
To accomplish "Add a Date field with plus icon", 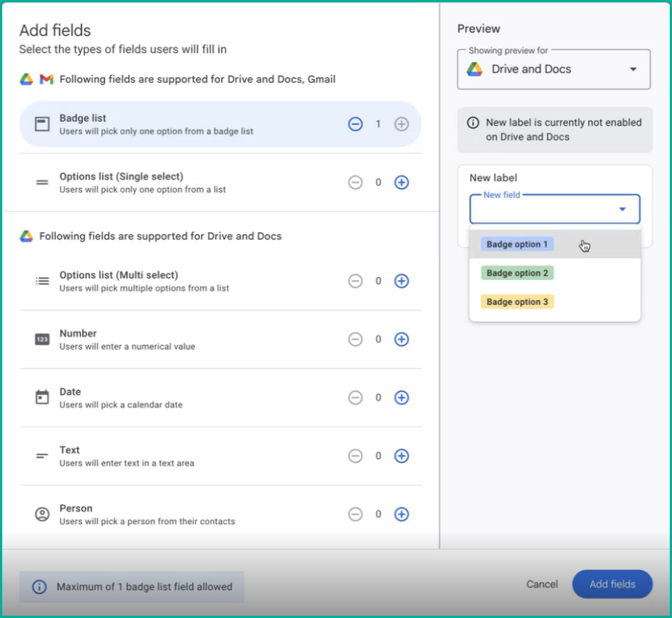I will tap(401, 398).
